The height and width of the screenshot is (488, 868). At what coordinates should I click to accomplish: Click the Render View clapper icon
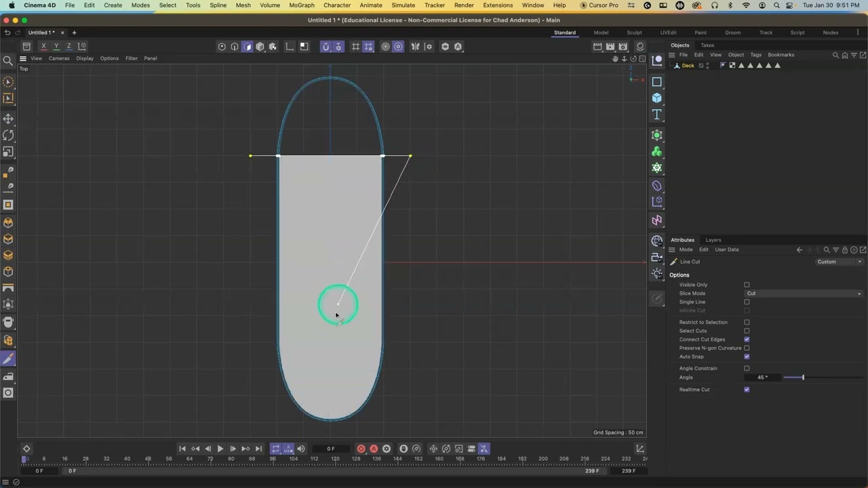(597, 47)
